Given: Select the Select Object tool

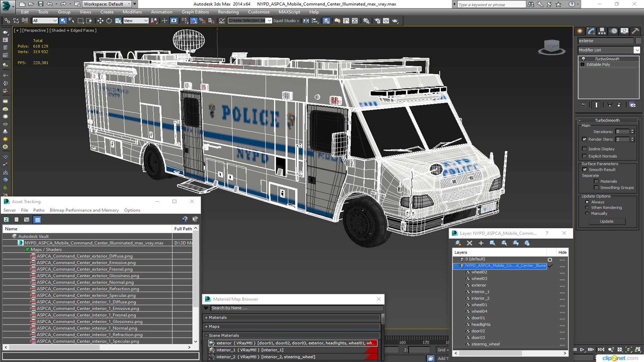Looking at the screenshot, I should 63,21.
